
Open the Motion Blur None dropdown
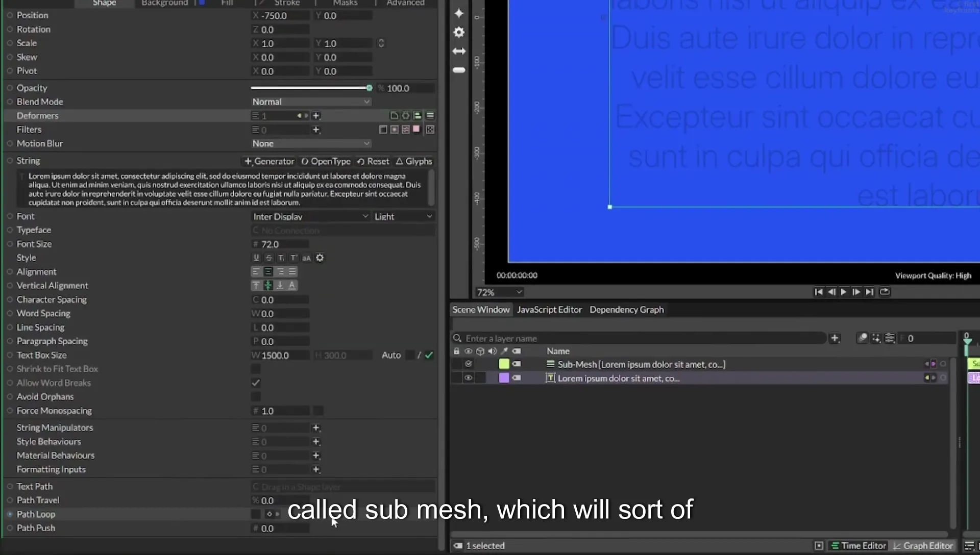coord(311,144)
